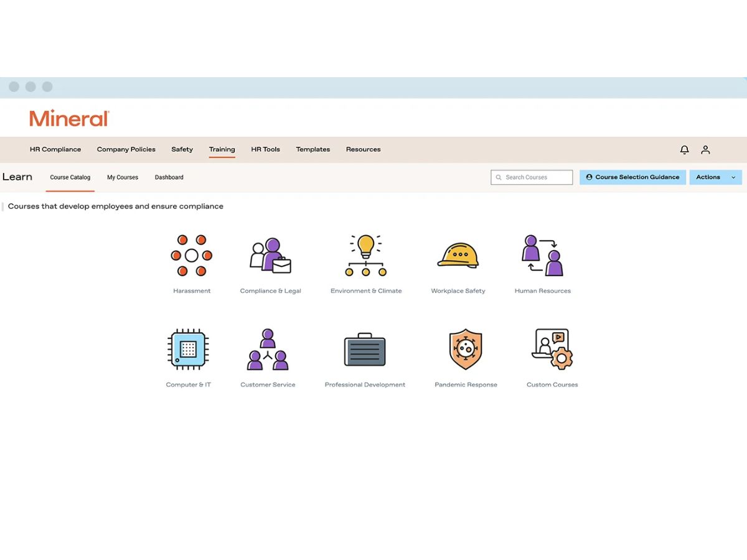
Task: Click the Customer Service label
Action: [268, 385]
